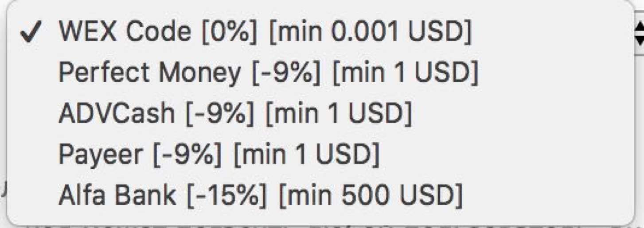
Task: Select the WEX Code option
Action: (265, 32)
